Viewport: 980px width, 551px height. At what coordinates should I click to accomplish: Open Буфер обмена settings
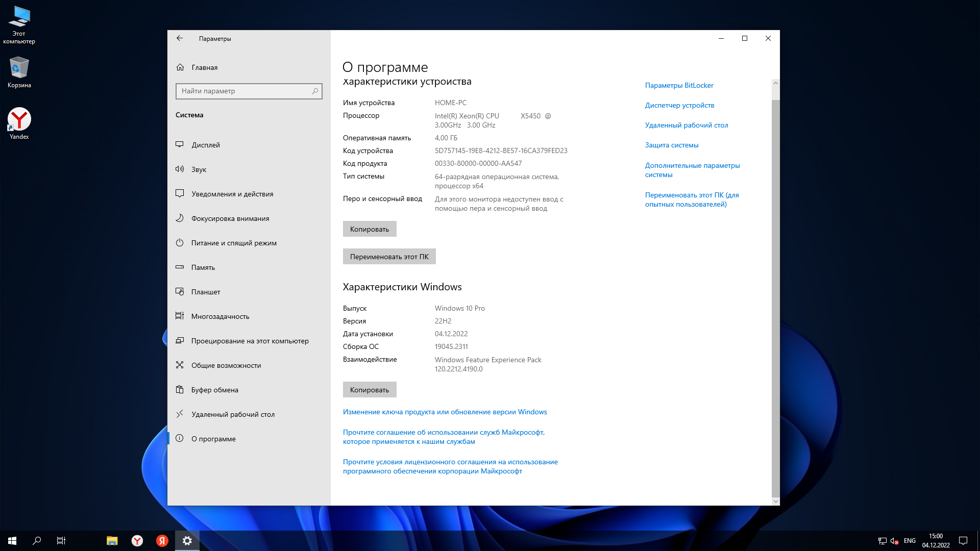point(214,390)
